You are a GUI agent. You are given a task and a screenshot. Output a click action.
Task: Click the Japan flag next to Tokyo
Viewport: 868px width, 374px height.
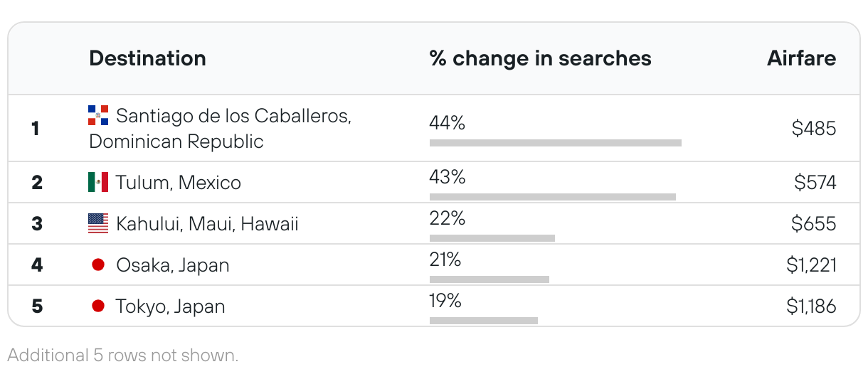(98, 306)
